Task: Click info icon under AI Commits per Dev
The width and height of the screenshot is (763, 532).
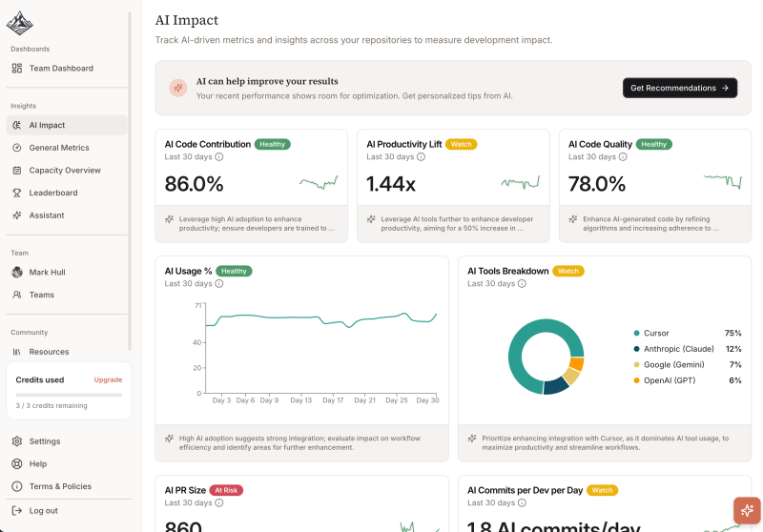Action: (x=522, y=502)
